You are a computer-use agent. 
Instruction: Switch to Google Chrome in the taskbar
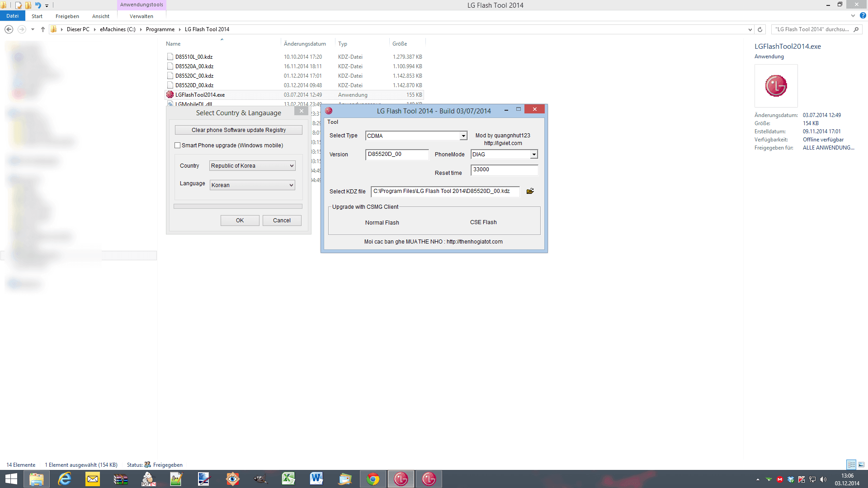point(373,479)
